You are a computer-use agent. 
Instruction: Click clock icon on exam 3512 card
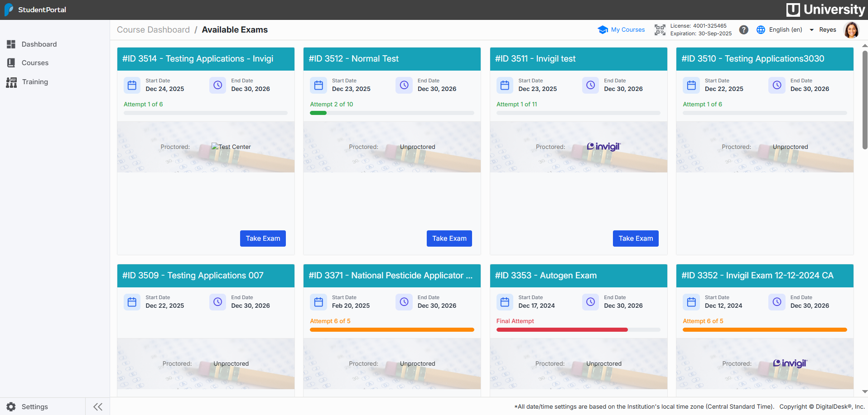click(x=404, y=85)
